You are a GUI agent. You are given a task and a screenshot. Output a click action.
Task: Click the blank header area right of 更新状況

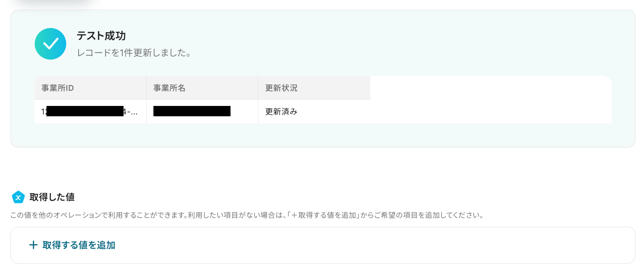(491, 88)
